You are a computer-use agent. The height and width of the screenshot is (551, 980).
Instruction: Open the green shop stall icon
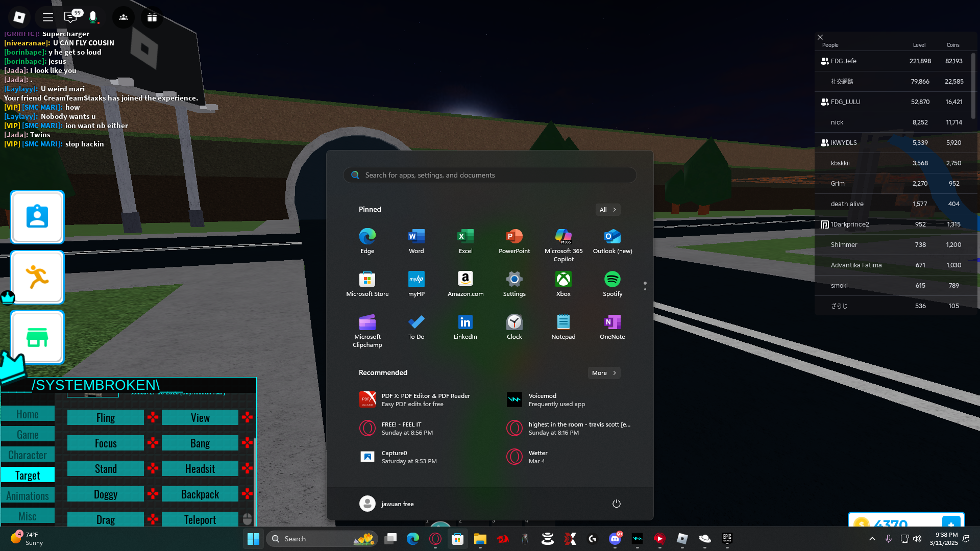click(37, 337)
